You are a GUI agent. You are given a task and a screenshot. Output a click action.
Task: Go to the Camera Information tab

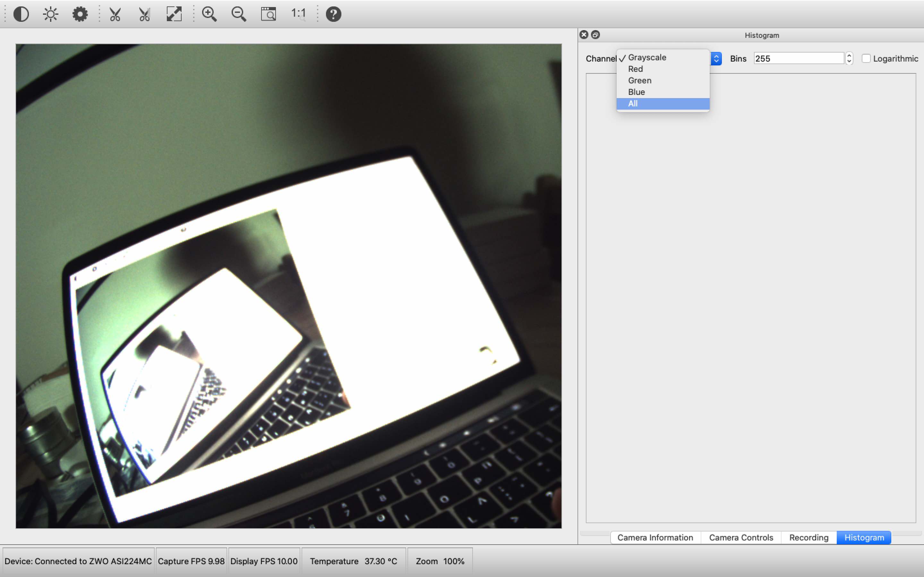click(655, 537)
